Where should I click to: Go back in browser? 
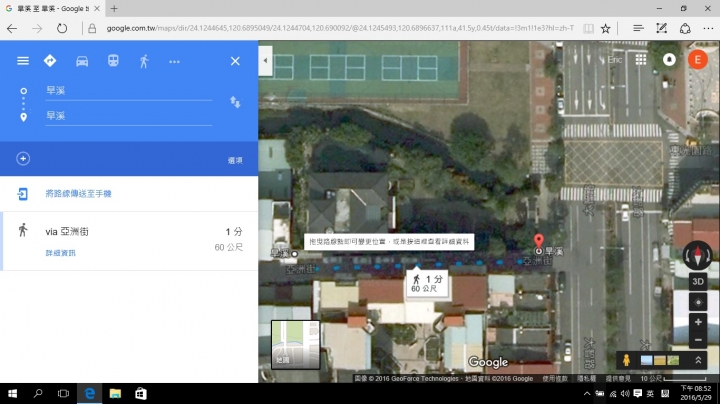[x=12, y=28]
